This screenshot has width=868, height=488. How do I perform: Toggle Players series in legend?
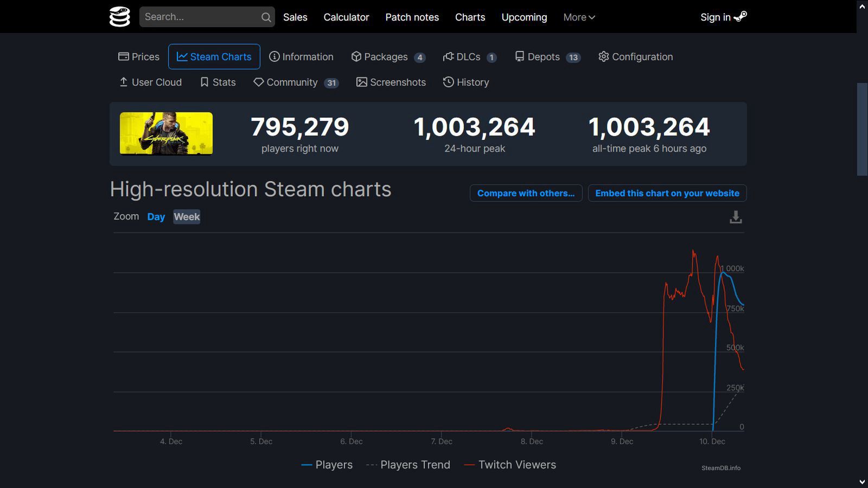(x=327, y=465)
